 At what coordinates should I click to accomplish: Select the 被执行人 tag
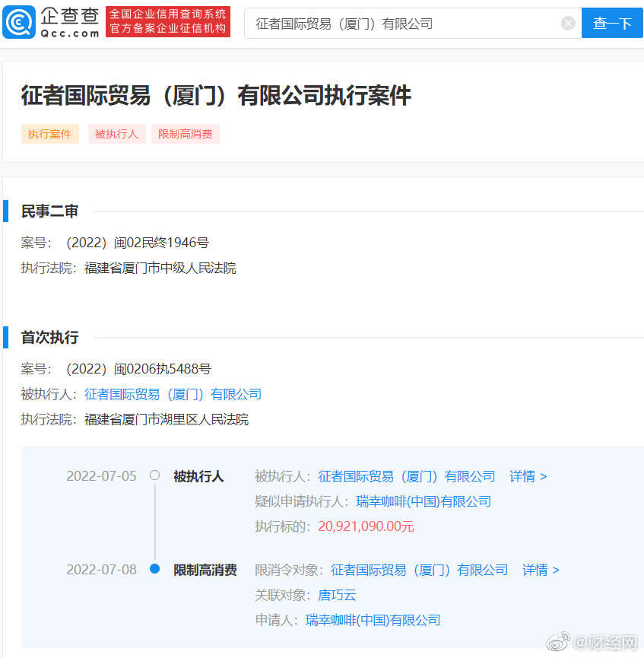116,135
